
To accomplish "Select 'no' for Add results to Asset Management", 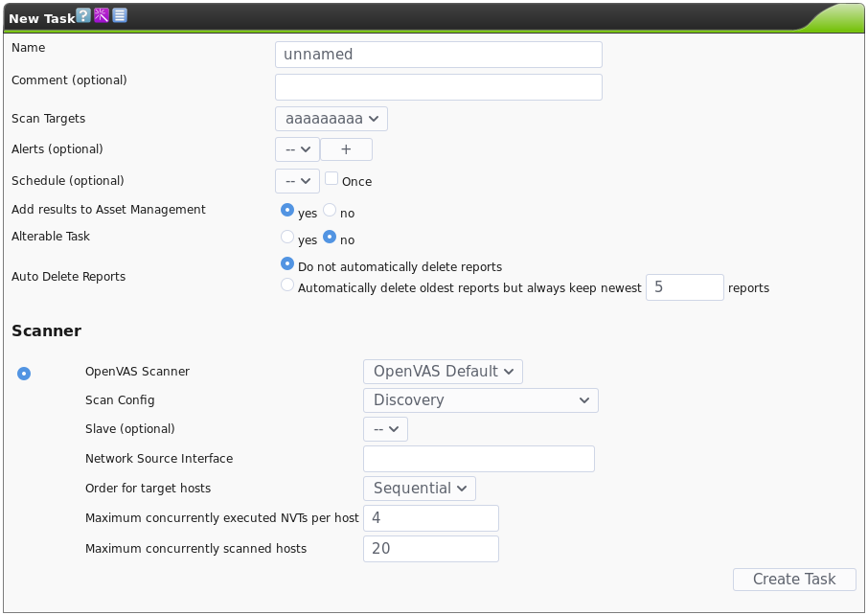I will (x=330, y=210).
